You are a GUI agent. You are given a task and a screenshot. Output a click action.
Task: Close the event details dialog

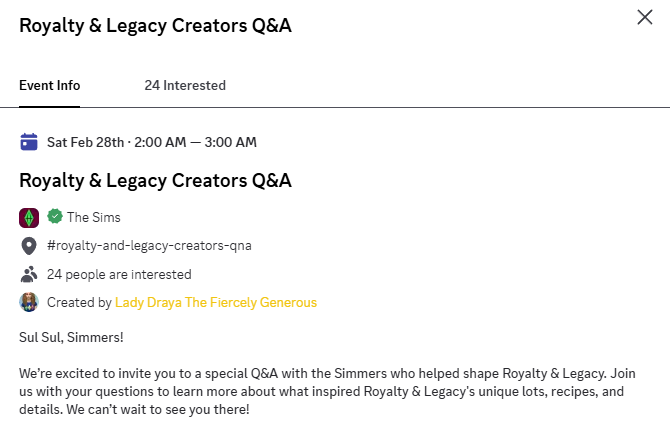[645, 17]
